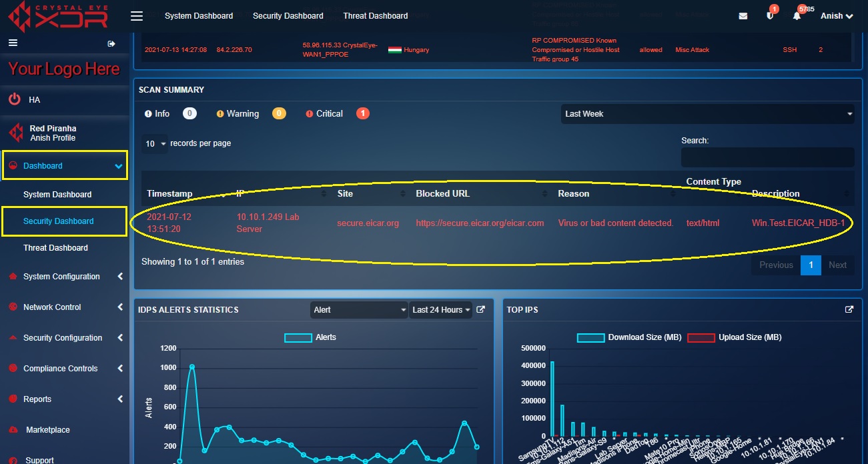Toggle the Alerts legend series
This screenshot has width=868, height=464.
(x=310, y=337)
